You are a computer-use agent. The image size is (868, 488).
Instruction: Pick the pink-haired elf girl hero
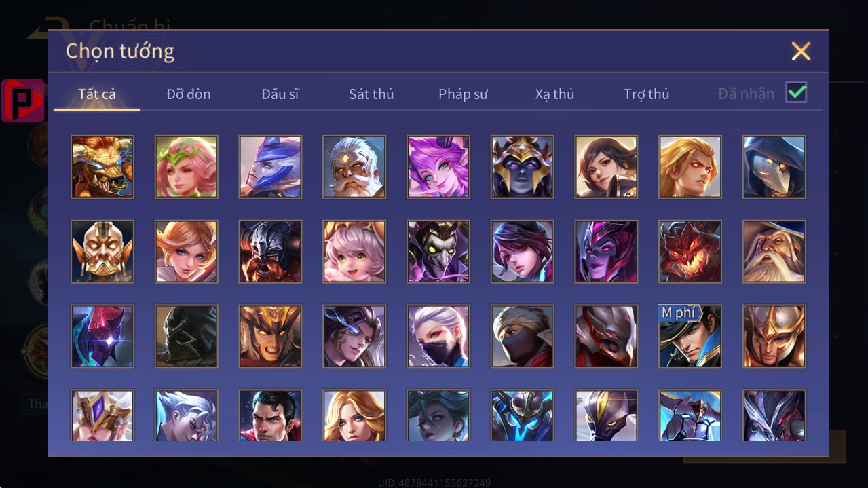[187, 167]
